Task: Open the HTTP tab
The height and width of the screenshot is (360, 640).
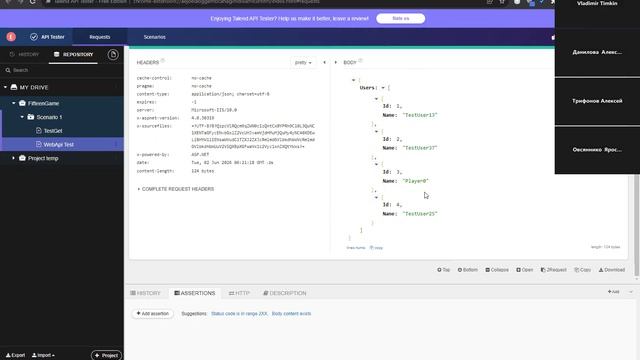Action: point(239,293)
